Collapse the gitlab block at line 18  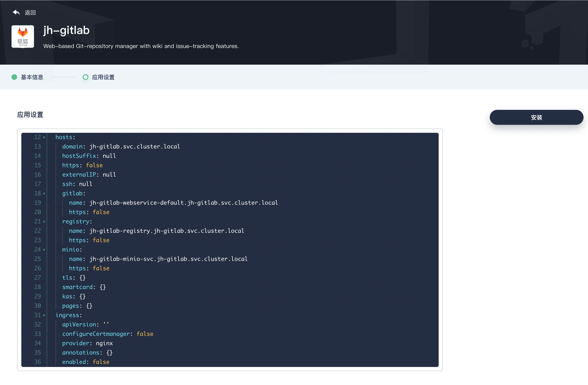tap(44, 194)
